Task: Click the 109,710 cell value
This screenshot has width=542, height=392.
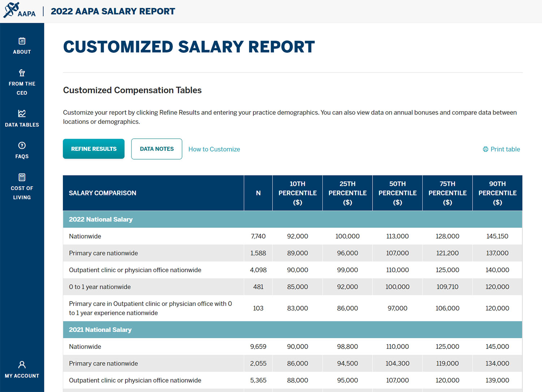Action: point(447,287)
